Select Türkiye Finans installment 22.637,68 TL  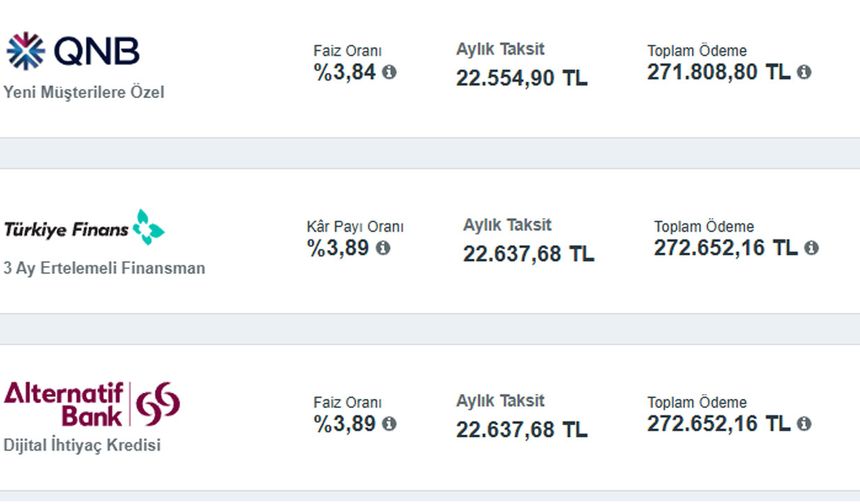[529, 254]
